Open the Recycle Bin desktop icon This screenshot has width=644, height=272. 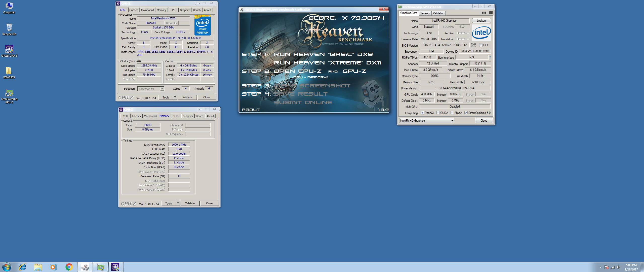pyautogui.click(x=9, y=29)
